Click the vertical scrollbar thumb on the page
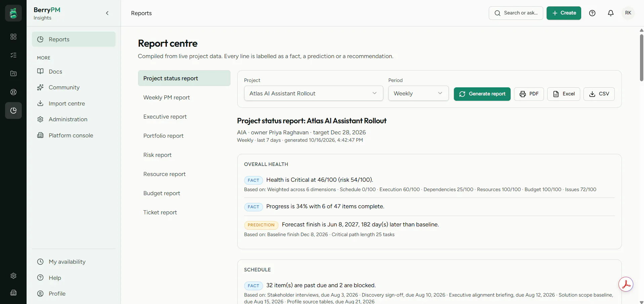 641,57
